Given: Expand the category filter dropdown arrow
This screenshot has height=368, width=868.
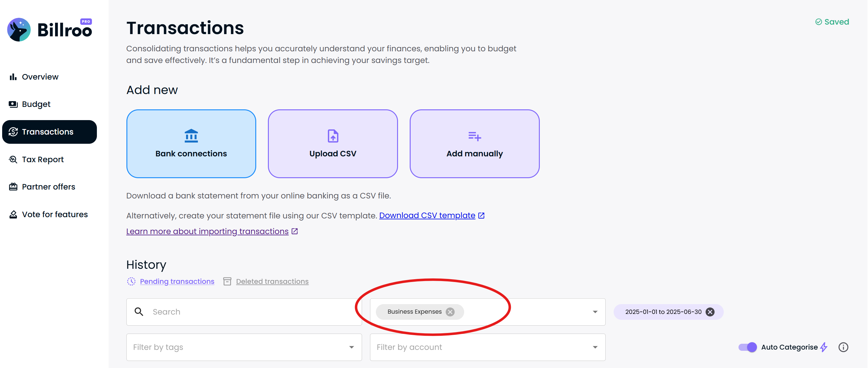Looking at the screenshot, I should (595, 312).
